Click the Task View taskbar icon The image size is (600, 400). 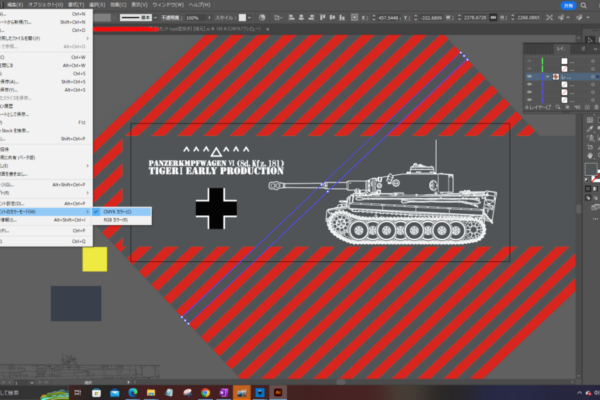point(78,393)
